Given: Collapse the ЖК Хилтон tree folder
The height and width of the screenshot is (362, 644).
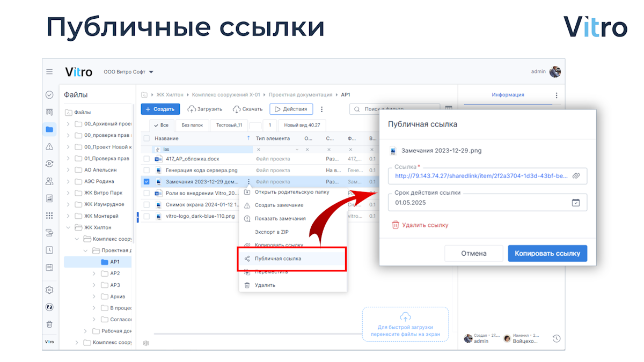Looking at the screenshot, I should pos(68,227).
